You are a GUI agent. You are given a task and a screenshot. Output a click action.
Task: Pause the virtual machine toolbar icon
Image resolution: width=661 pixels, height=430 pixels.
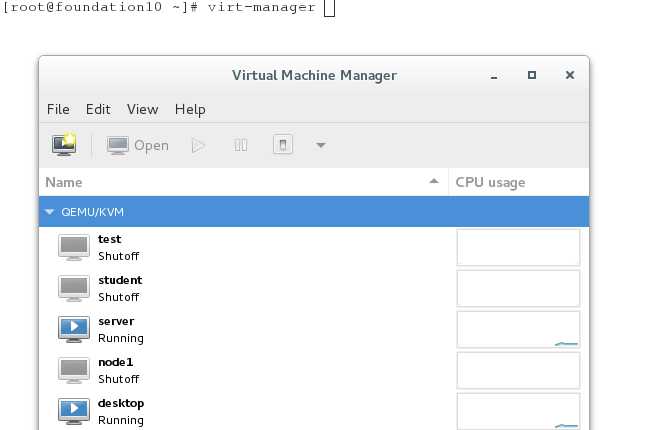point(241,145)
